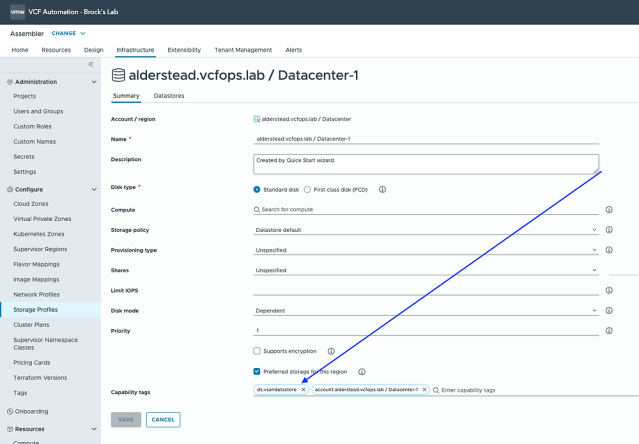Screen dimensions: 639x444
Task: Open the Tenant Management tab
Action: 243,50
